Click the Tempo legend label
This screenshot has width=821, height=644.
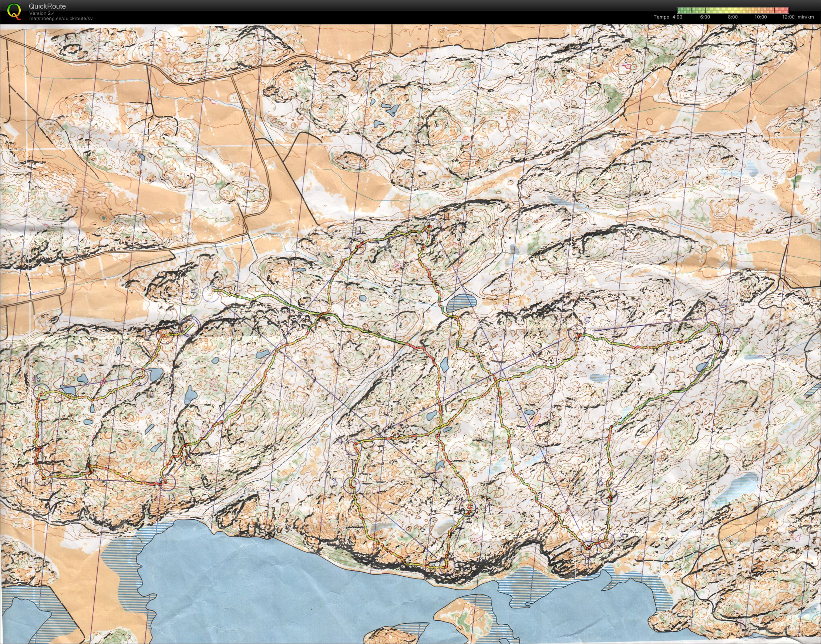click(x=662, y=17)
